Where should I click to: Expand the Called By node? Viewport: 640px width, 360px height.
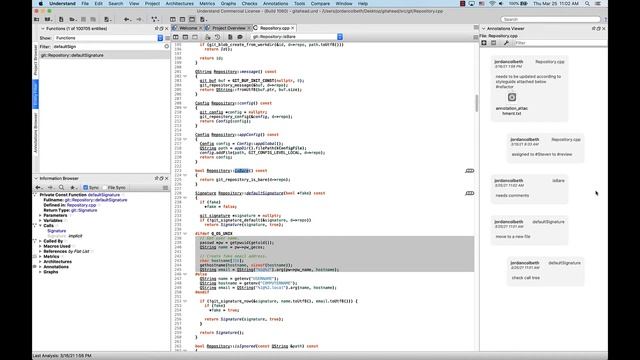pyautogui.click(x=40, y=241)
